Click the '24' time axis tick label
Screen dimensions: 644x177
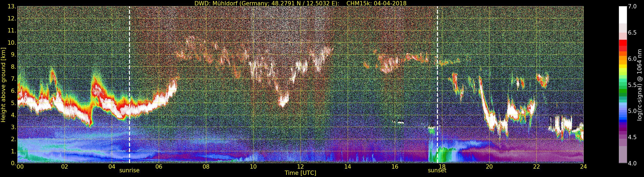point(583,167)
